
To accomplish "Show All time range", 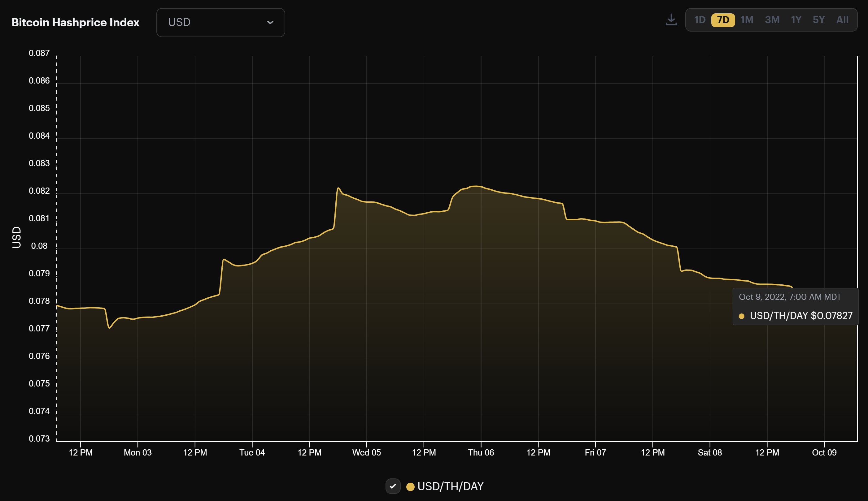I will pyautogui.click(x=842, y=20).
